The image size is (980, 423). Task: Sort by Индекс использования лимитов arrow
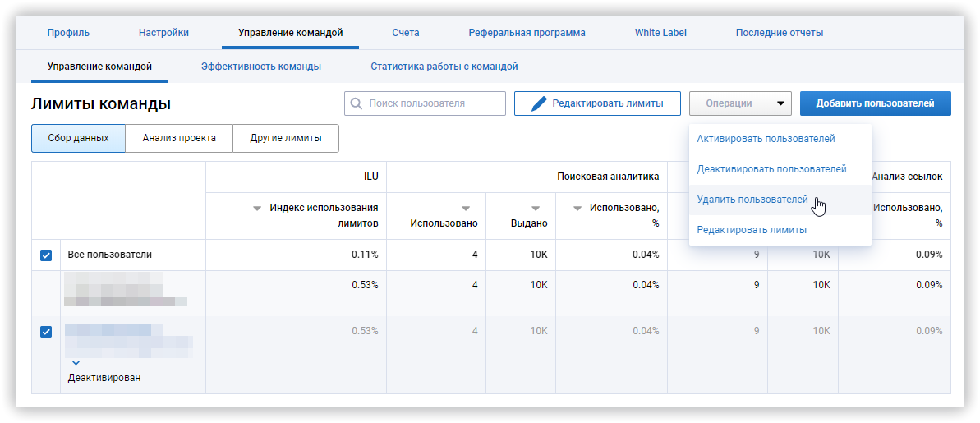(257, 208)
